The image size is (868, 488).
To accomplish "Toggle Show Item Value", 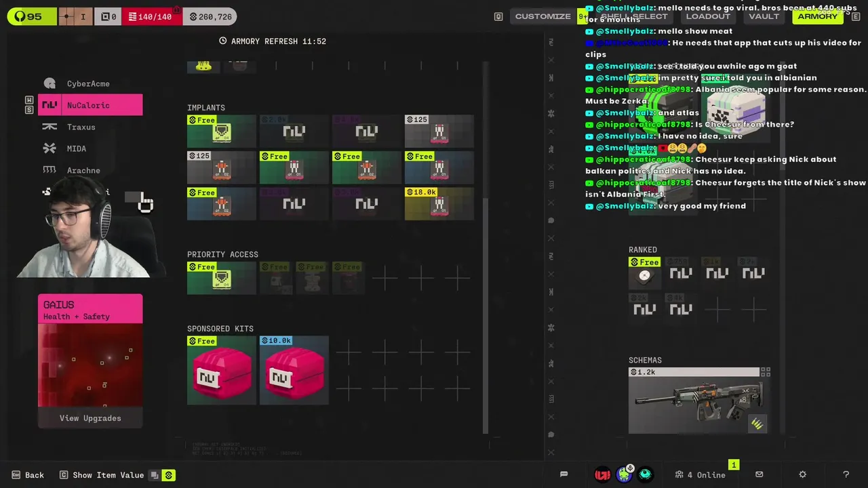I will [x=102, y=475].
